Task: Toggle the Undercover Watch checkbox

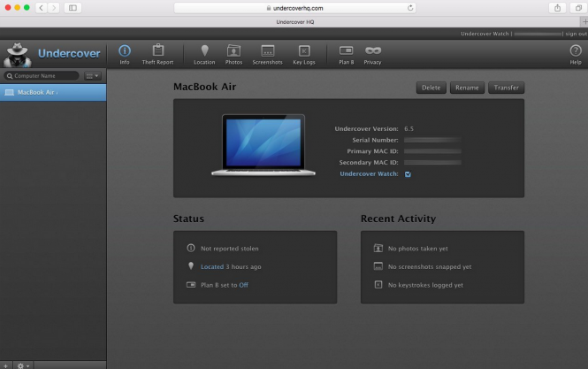Action: point(408,174)
